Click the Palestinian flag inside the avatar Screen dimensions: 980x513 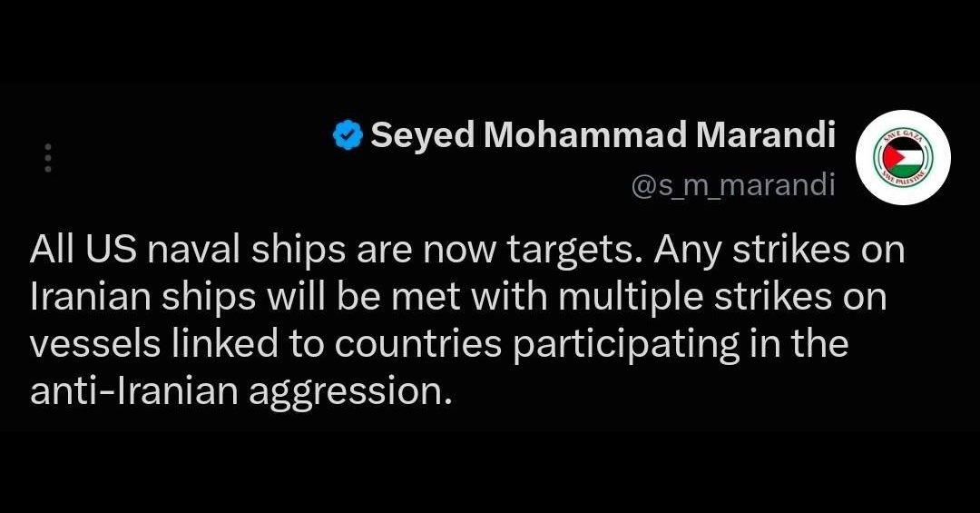tap(903, 158)
